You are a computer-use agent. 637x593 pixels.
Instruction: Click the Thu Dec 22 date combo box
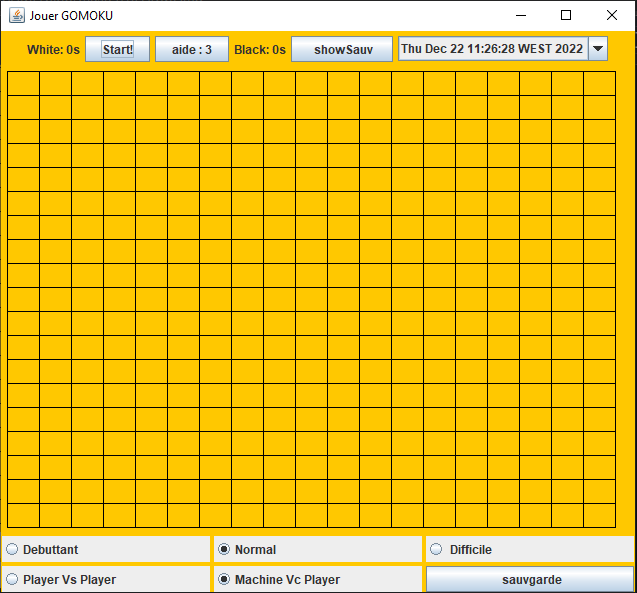(x=503, y=49)
